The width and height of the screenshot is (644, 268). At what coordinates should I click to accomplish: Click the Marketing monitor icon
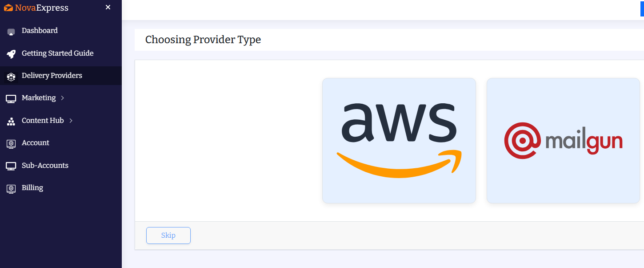[x=11, y=98]
